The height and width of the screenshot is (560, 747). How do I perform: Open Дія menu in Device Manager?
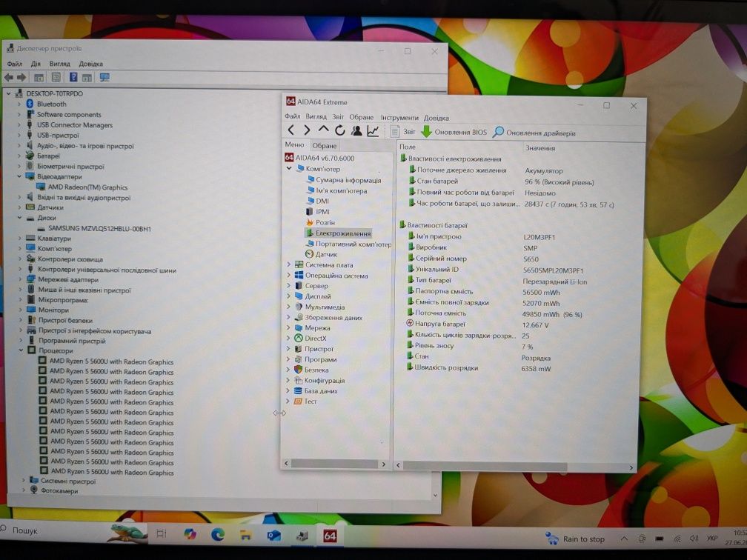pos(36,64)
